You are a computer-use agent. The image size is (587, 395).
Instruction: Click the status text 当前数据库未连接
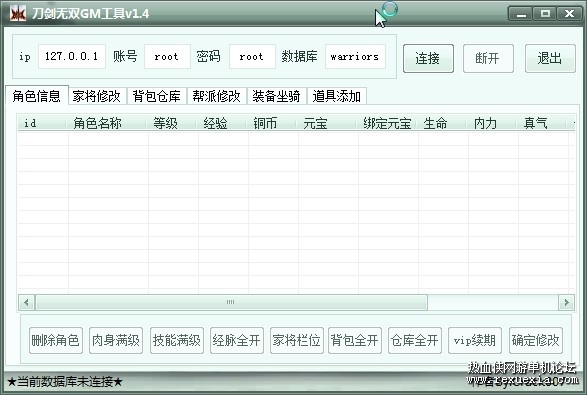pos(65,382)
